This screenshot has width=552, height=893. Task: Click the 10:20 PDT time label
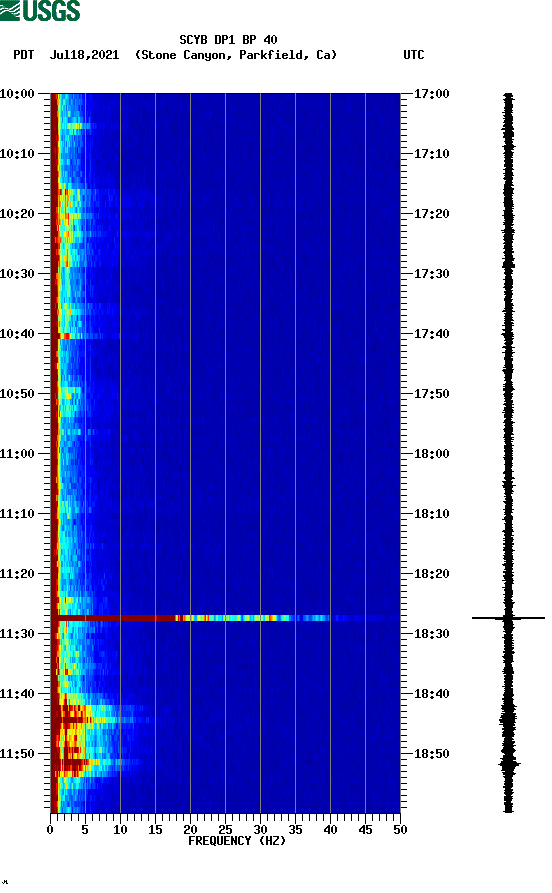[x=17, y=214]
